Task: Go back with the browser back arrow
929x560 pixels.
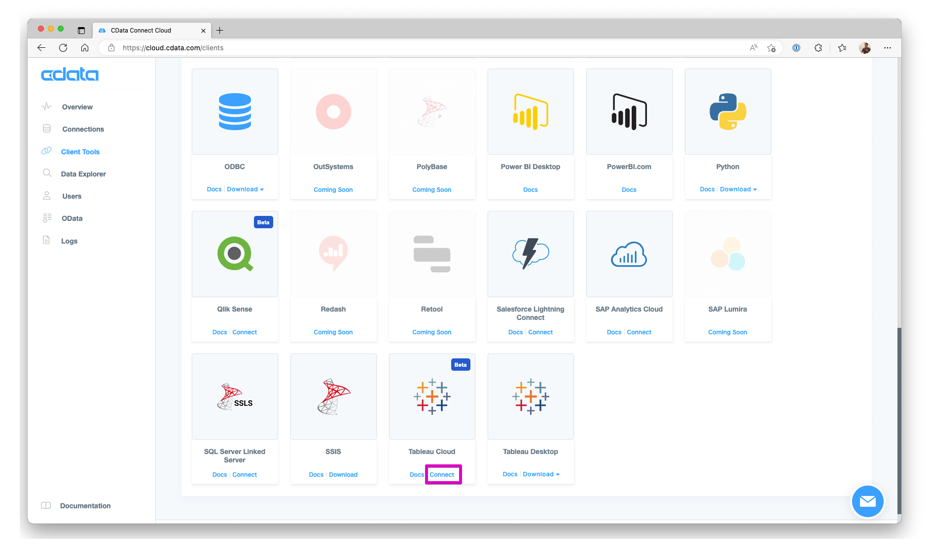Action: click(41, 48)
